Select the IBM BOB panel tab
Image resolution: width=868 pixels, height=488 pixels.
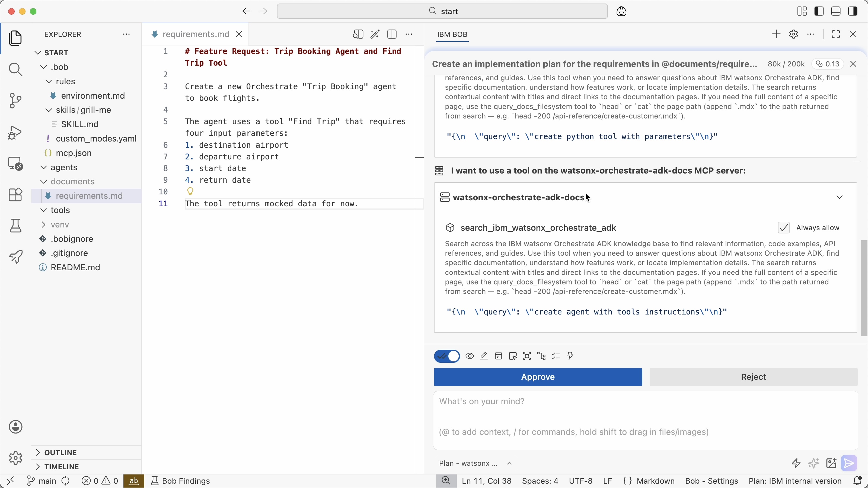click(x=452, y=35)
